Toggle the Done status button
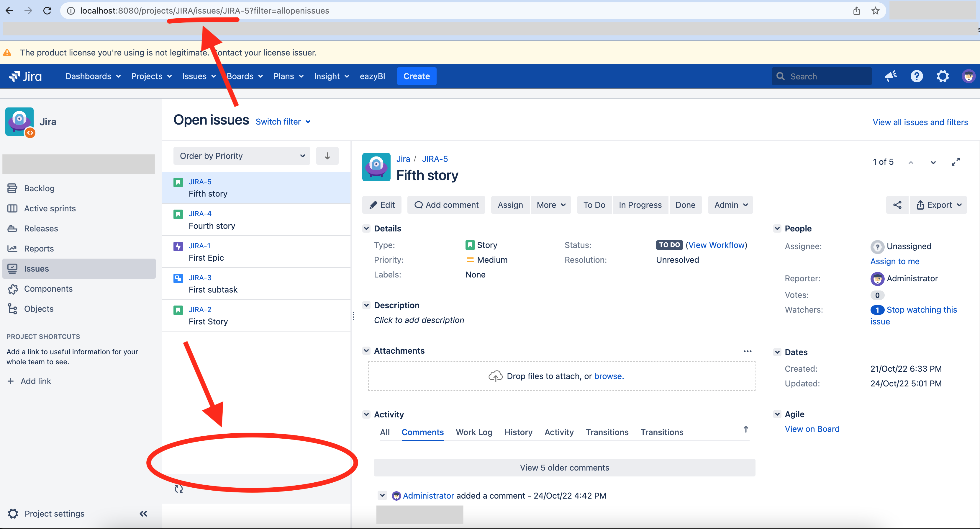 point(685,205)
